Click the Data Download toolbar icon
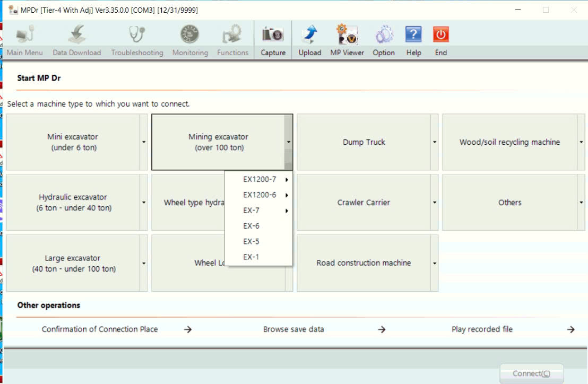Image resolution: width=588 pixels, height=384 pixels. (77, 35)
